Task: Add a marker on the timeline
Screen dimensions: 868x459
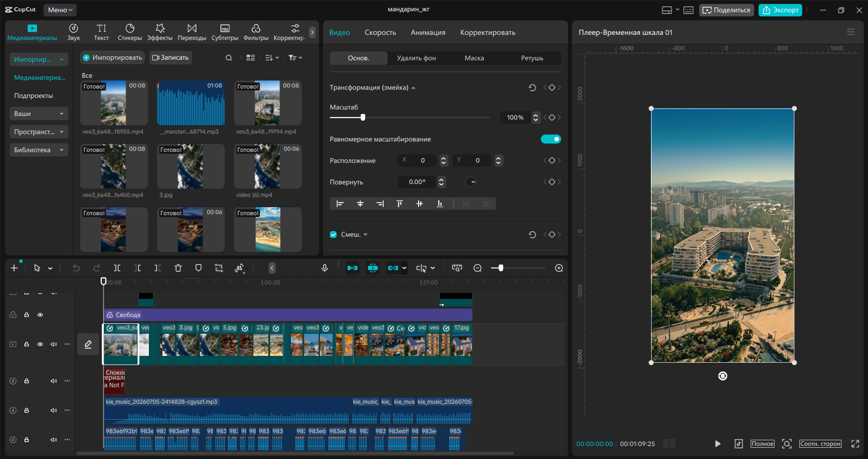Action: pos(198,268)
